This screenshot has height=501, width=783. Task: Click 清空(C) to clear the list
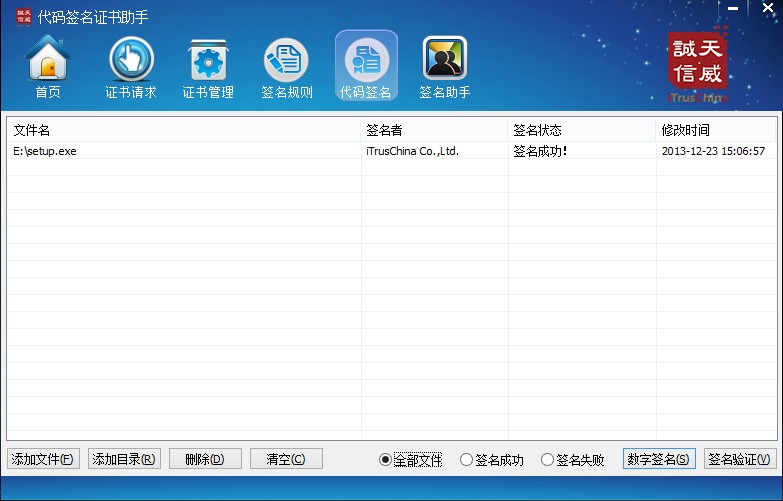[x=286, y=459]
